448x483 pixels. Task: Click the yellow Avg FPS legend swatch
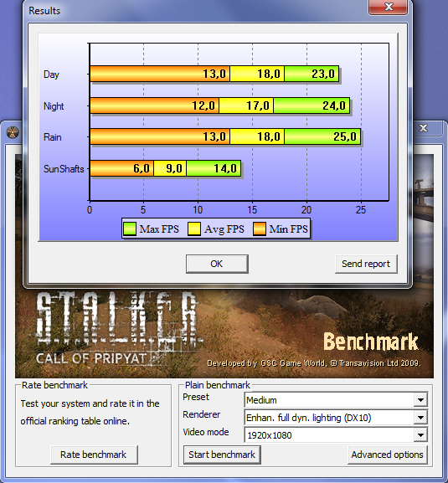coord(194,229)
